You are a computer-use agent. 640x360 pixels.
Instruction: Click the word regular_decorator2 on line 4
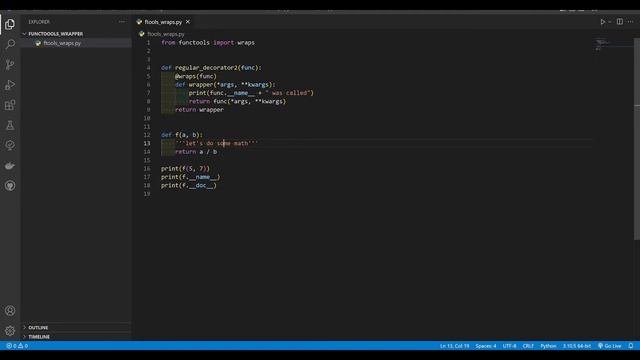pos(206,68)
